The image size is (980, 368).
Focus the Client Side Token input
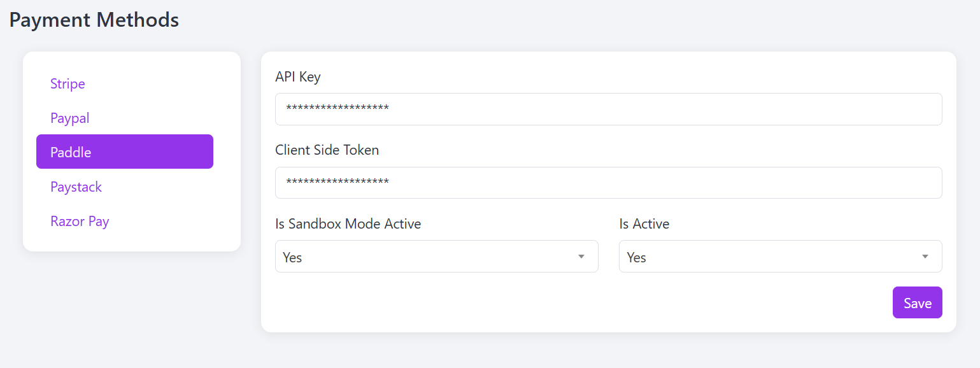(608, 183)
